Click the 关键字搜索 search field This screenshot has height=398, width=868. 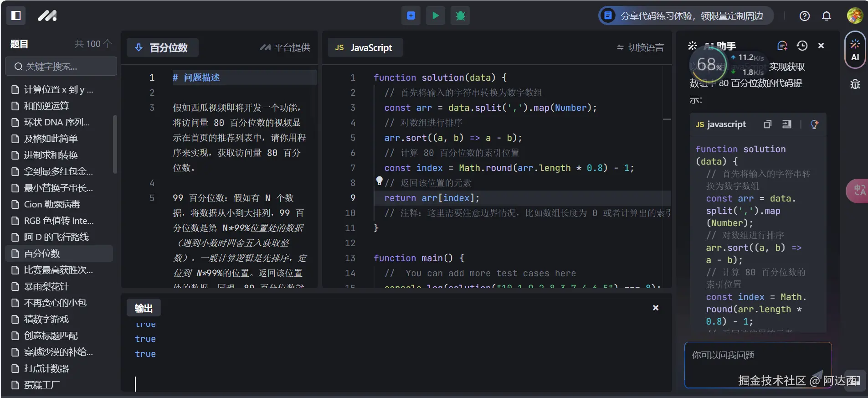[x=61, y=67]
